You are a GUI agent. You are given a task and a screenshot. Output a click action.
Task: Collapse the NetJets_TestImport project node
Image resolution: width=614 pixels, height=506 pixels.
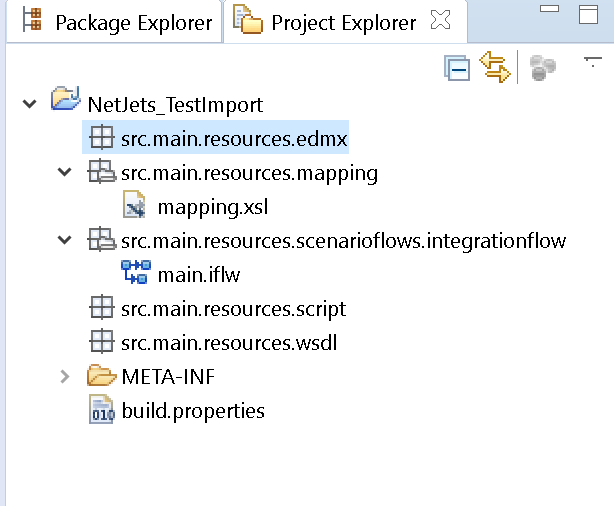[x=29, y=104]
